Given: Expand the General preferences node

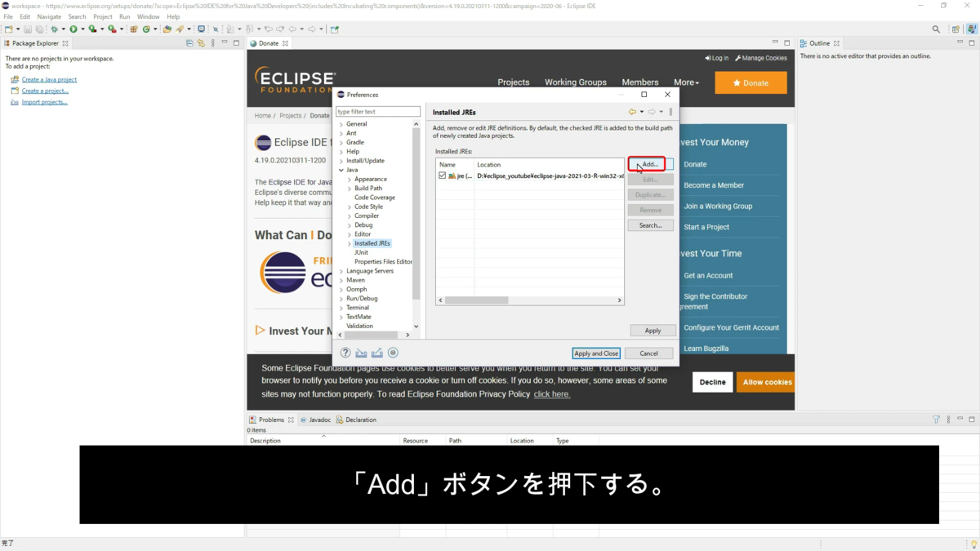Looking at the screenshot, I should (x=341, y=124).
